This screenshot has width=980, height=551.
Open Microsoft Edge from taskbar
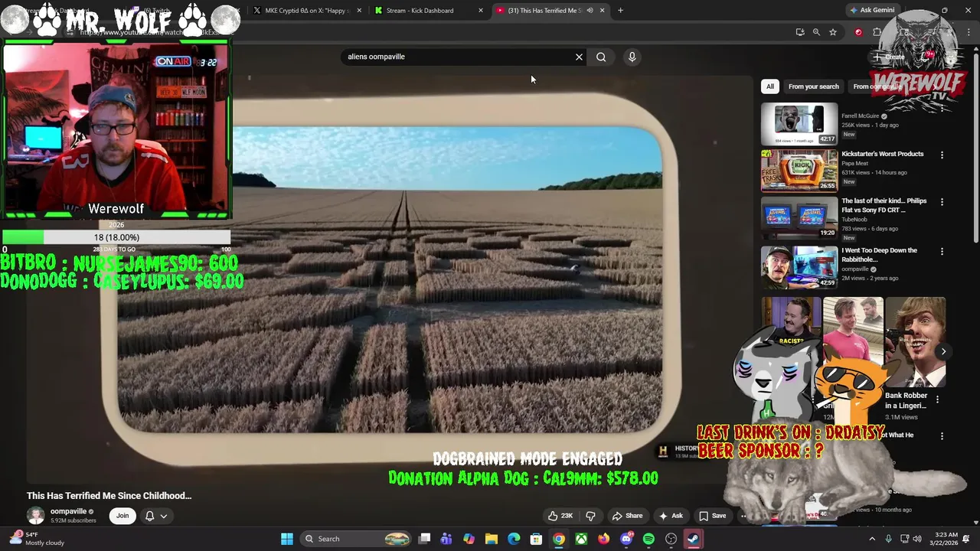click(x=514, y=539)
